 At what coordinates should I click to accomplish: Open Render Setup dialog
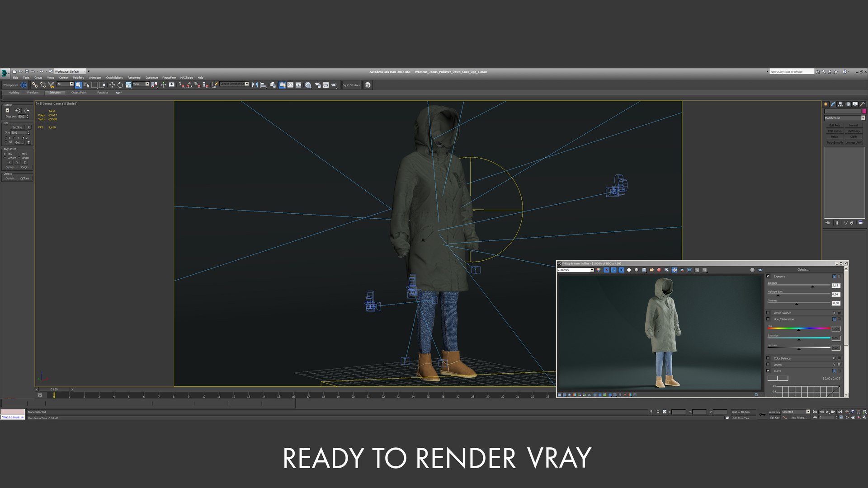317,84
